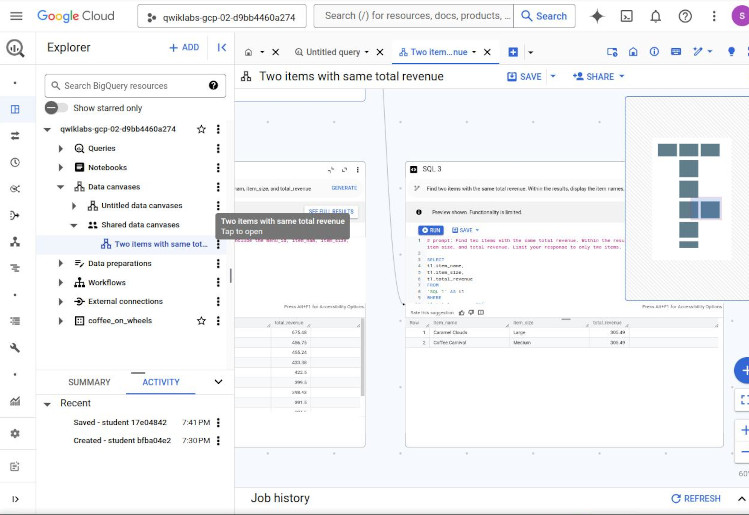The height and width of the screenshot is (515, 749).
Task: Click the project selector qwiklabs-gcp-02-d9bb4460a274
Action: 222,16
